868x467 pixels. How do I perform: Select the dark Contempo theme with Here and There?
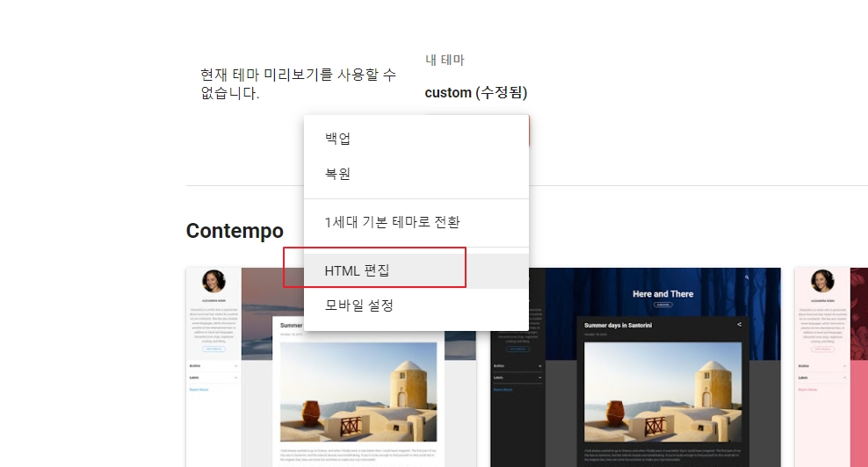tap(635, 368)
